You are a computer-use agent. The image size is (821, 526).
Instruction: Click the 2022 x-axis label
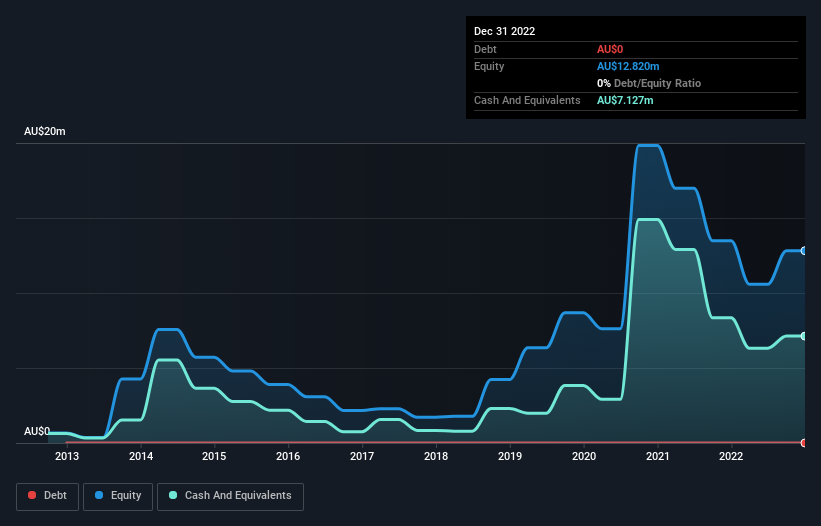(731, 456)
